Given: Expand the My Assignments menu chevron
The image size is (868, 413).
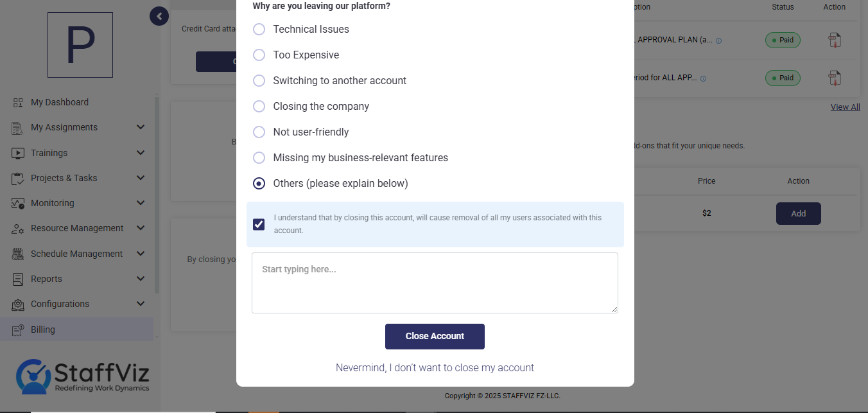Looking at the screenshot, I should coord(141,127).
